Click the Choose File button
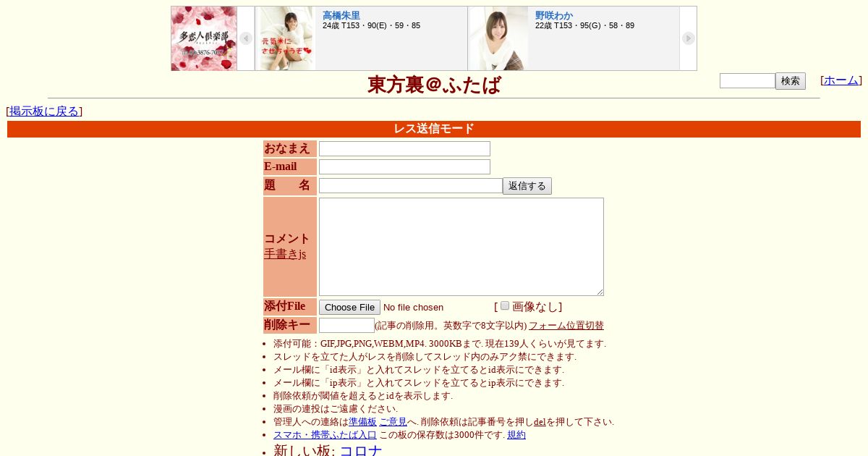Image resolution: width=868 pixels, height=456 pixels. pos(349,307)
